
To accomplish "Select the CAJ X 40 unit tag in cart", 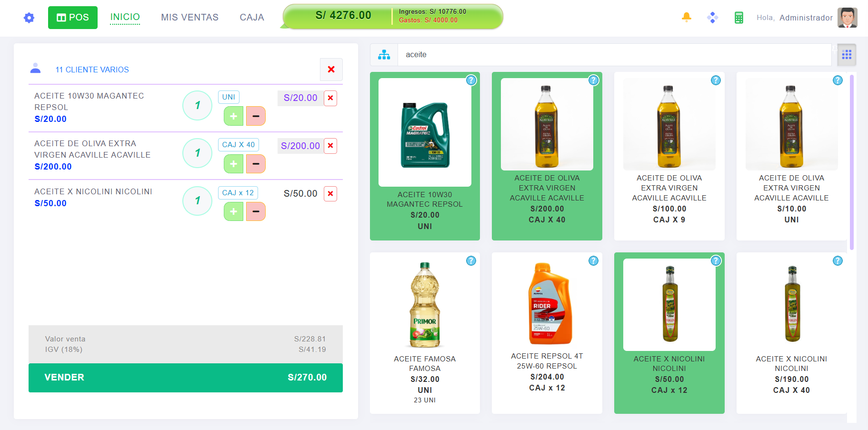I will click(238, 145).
